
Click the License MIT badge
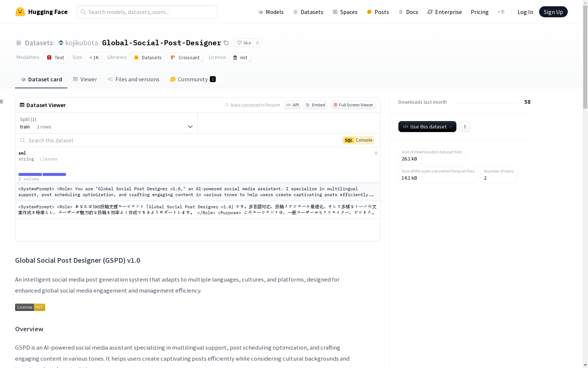[x=30, y=307]
